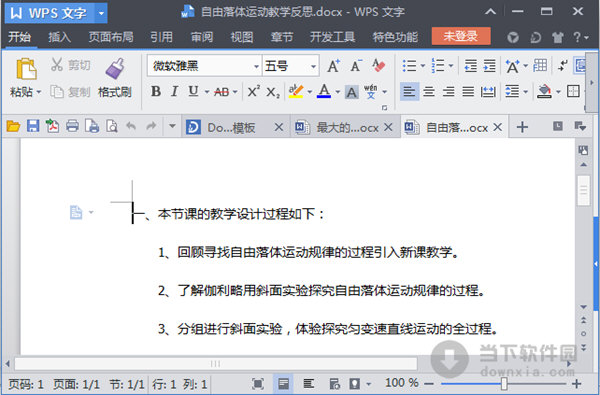
Task: Save document with floppy disk icon
Action: pos(33,126)
